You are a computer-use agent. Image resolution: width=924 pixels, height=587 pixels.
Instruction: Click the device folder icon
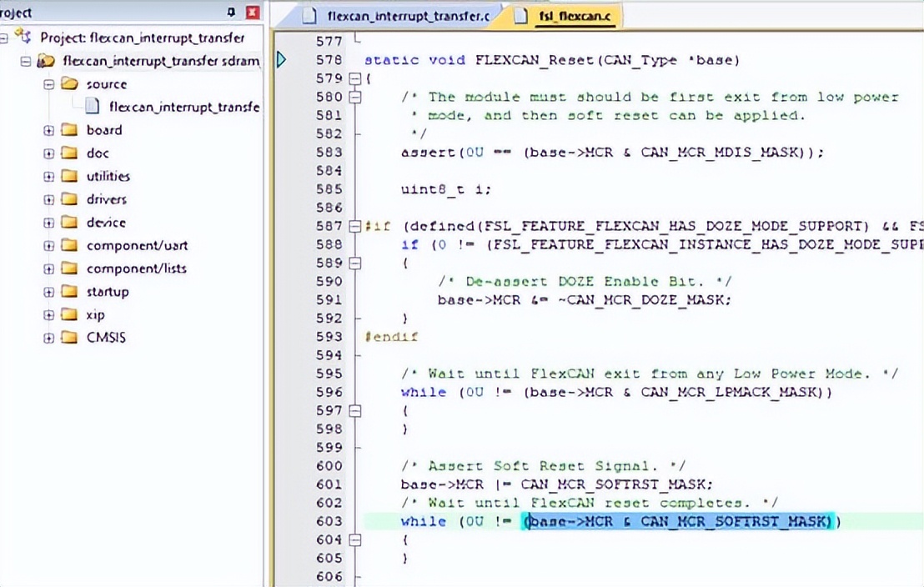69,222
